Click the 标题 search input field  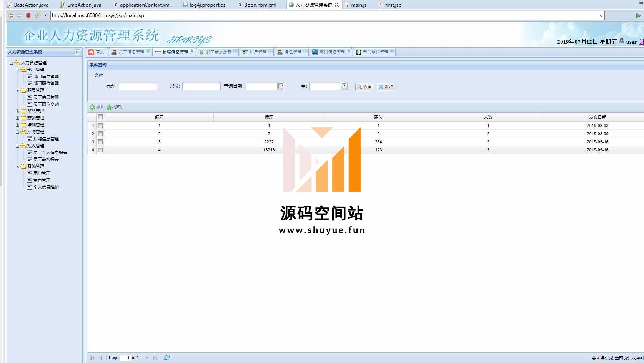pos(138,86)
